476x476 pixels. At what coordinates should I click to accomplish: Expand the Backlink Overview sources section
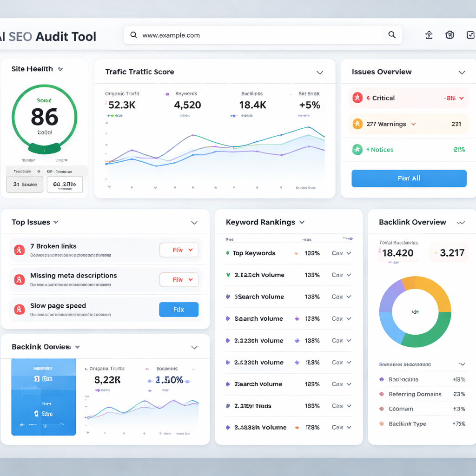click(x=462, y=364)
